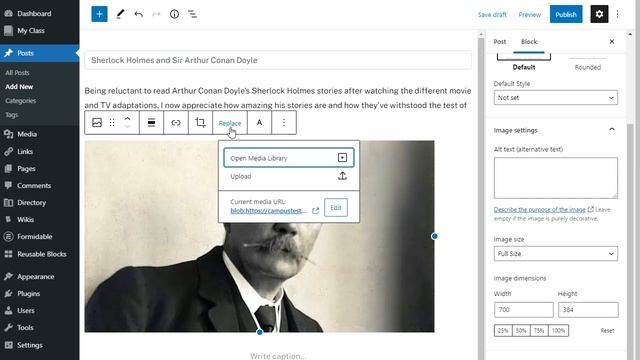Screen dimensions: 640x360
Task: Close the settings sidebar with X
Action: 612,42
